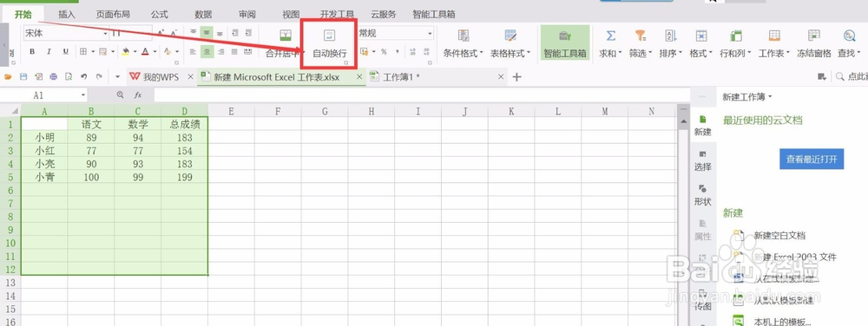
Task: Click the fx insert function icon
Action: point(138,95)
